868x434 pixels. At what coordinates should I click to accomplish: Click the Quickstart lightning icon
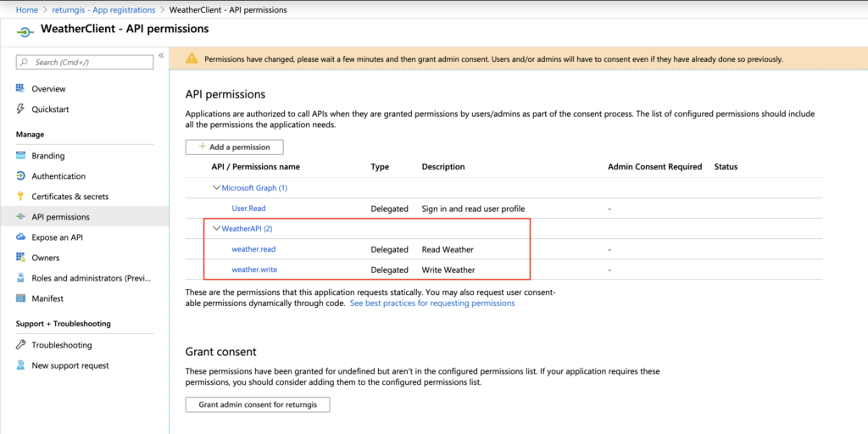(20, 109)
